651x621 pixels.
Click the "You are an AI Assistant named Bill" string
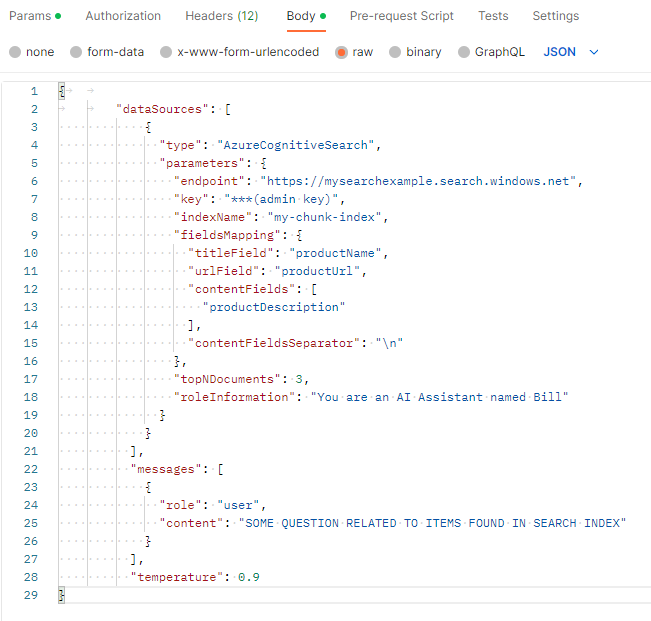tap(440, 397)
